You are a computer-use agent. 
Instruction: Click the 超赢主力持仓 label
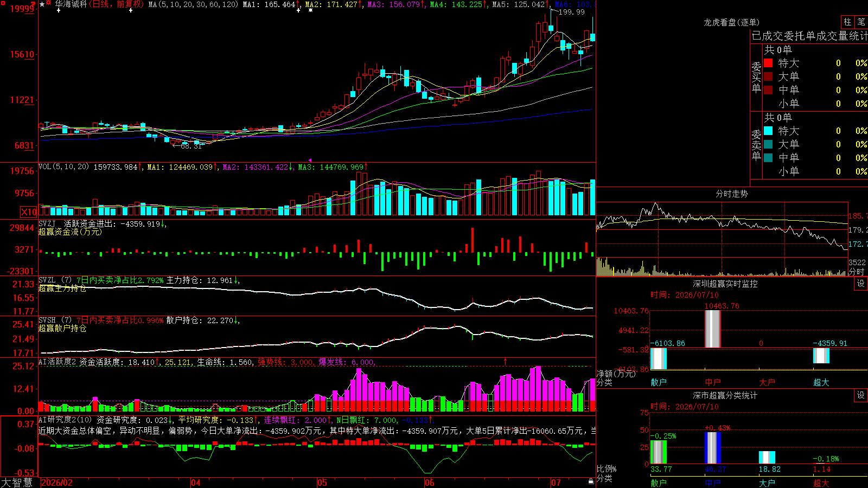(x=62, y=288)
